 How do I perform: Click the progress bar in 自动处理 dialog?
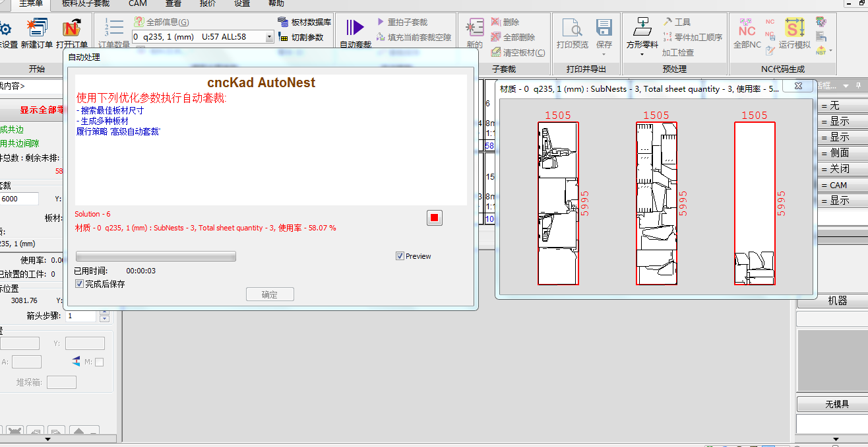[x=156, y=256]
